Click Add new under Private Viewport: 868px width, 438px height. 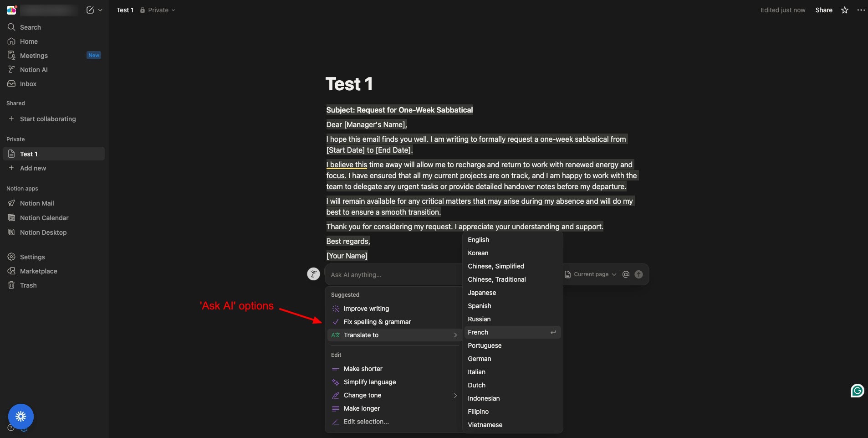click(x=33, y=168)
